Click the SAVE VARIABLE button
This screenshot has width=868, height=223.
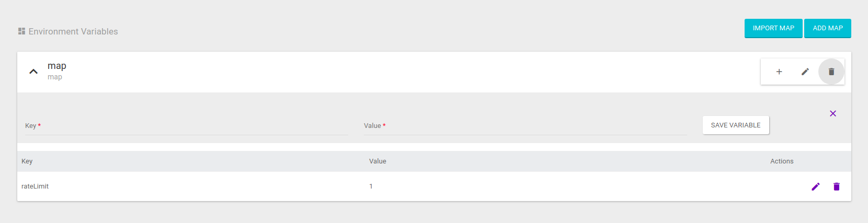pyautogui.click(x=736, y=125)
